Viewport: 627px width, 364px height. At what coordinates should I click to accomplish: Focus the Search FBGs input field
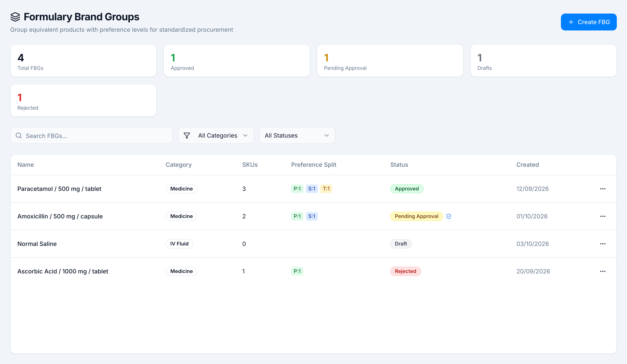point(91,135)
